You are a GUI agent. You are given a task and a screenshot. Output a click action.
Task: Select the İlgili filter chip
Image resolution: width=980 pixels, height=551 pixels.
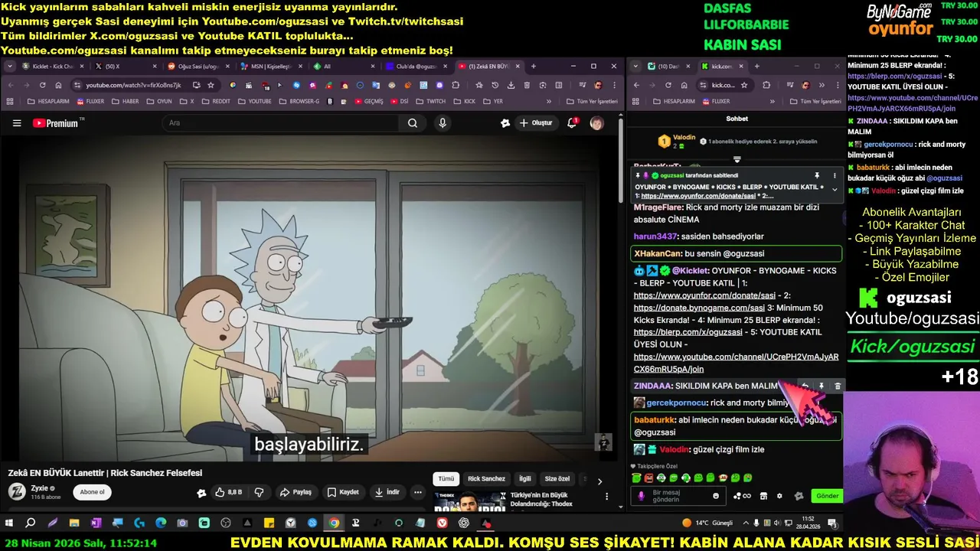pos(525,479)
